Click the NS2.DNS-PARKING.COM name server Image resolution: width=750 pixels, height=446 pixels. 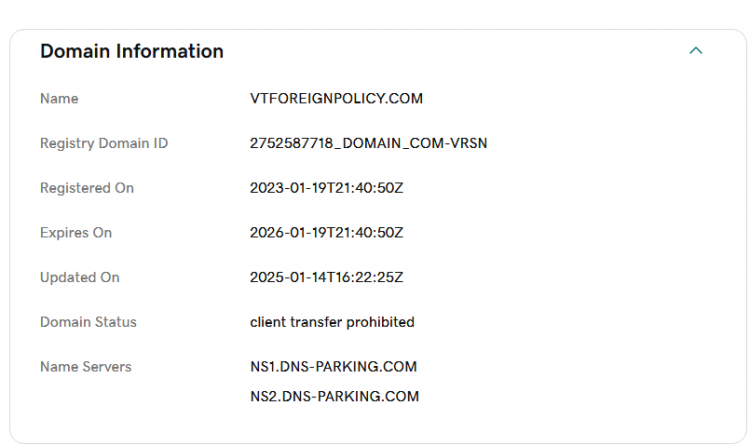(x=334, y=396)
